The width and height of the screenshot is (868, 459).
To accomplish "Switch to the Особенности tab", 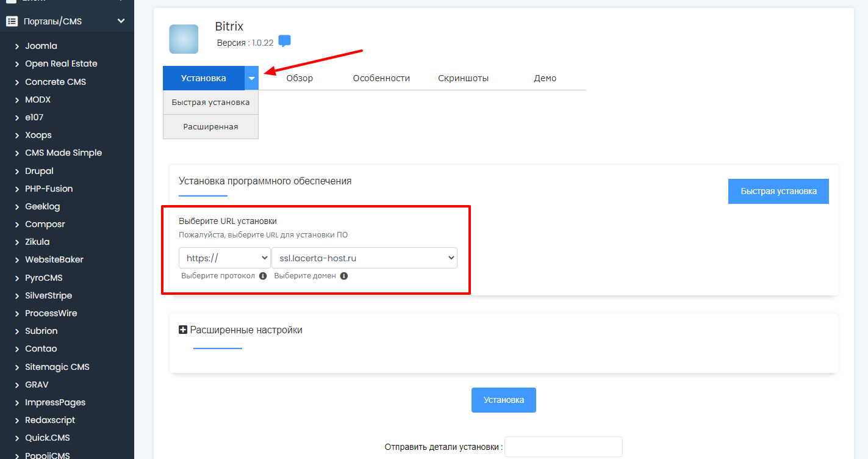I will coord(382,78).
